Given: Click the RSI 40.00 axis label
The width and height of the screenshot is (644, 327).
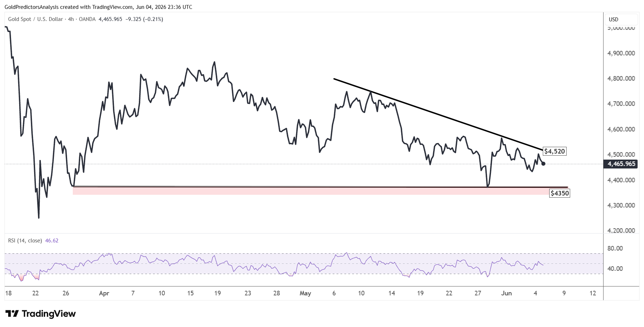Looking at the screenshot, I should point(615,269).
